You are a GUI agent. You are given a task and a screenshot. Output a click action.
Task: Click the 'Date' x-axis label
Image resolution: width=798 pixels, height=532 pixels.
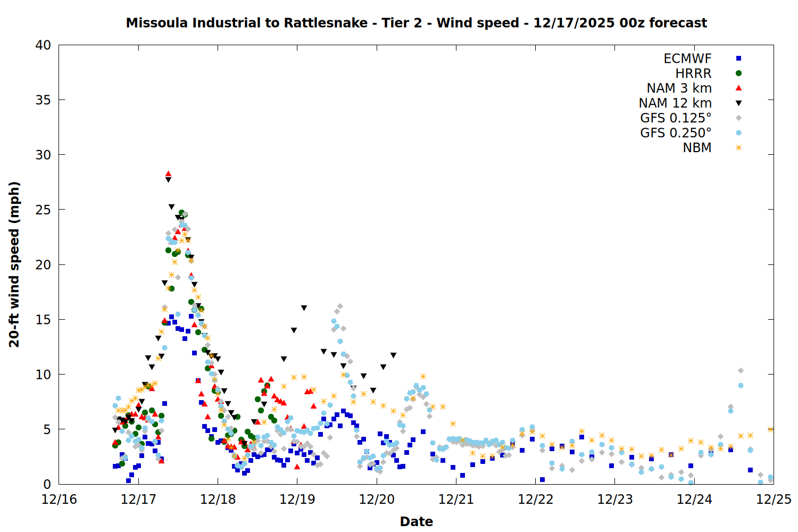[x=416, y=521]
